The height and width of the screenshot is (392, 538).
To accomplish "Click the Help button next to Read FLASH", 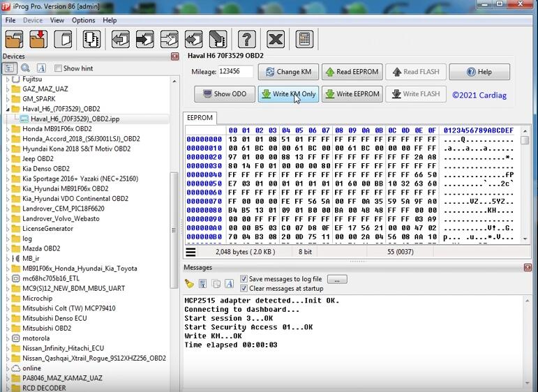I will (x=479, y=72).
